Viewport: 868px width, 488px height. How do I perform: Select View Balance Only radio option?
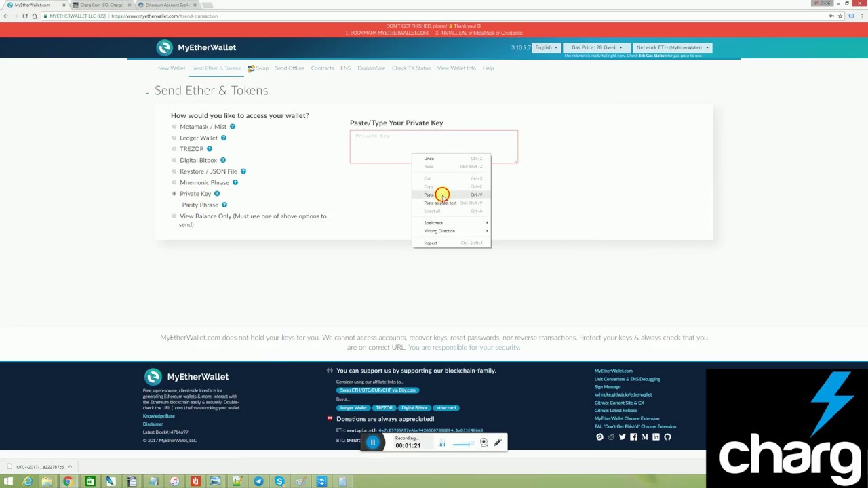(174, 216)
